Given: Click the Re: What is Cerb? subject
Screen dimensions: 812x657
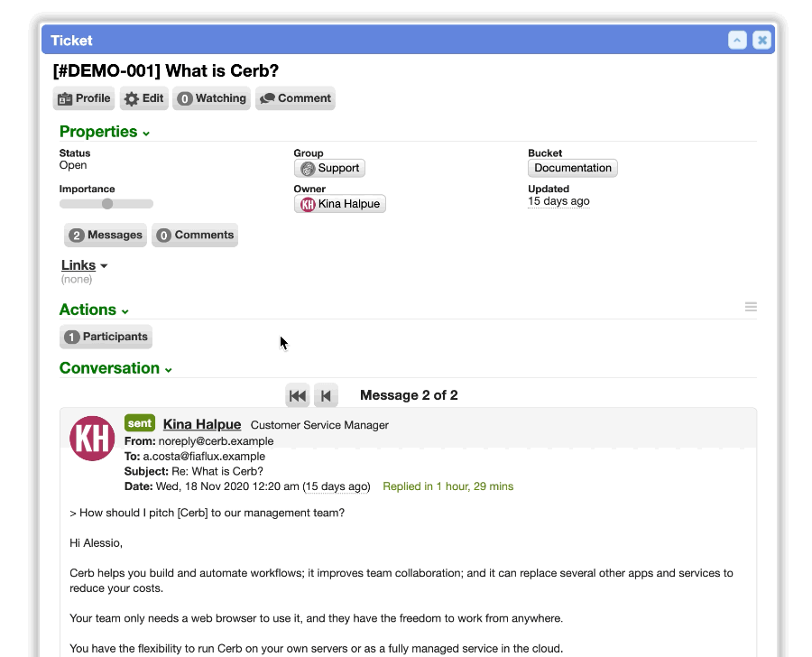Looking at the screenshot, I should pos(217,471).
